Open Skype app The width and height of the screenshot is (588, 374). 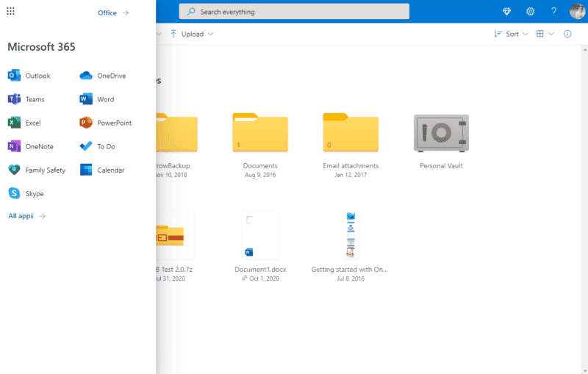[26, 194]
